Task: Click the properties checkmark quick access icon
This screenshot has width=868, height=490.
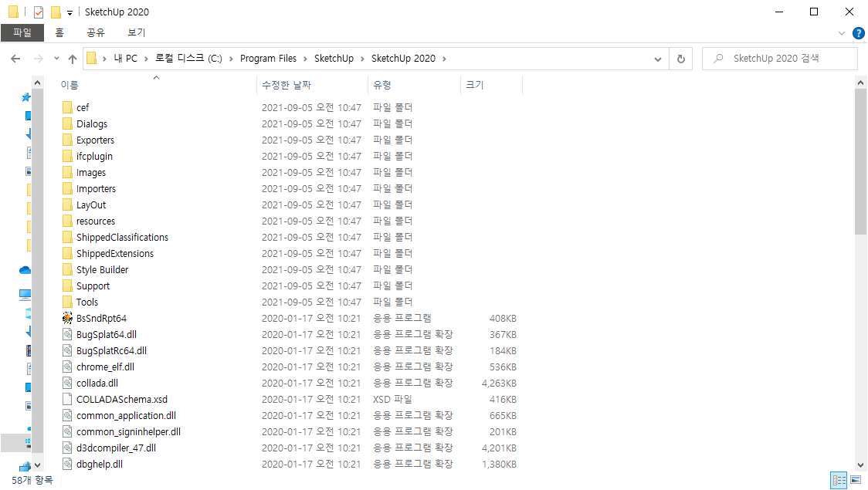Action: (x=38, y=12)
